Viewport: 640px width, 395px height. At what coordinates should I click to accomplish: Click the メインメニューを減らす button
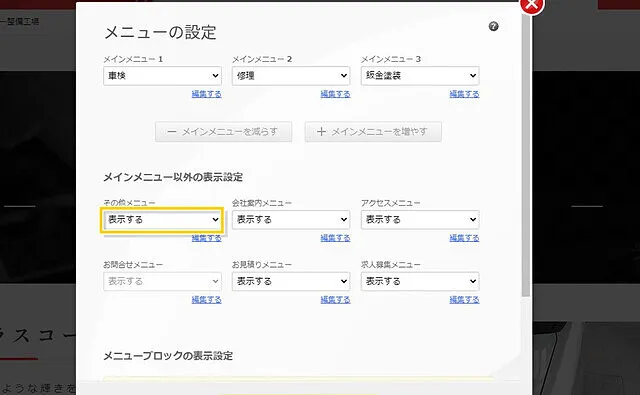click(223, 132)
